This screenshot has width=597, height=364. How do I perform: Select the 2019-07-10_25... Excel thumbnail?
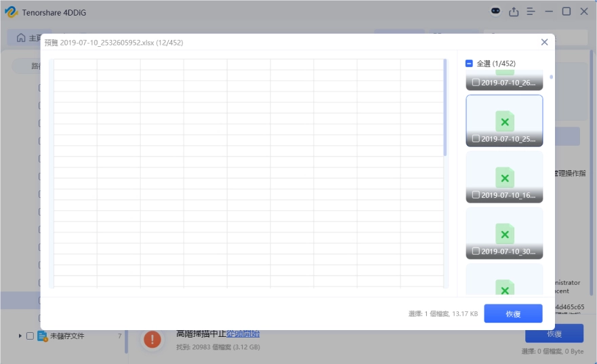pyautogui.click(x=504, y=121)
